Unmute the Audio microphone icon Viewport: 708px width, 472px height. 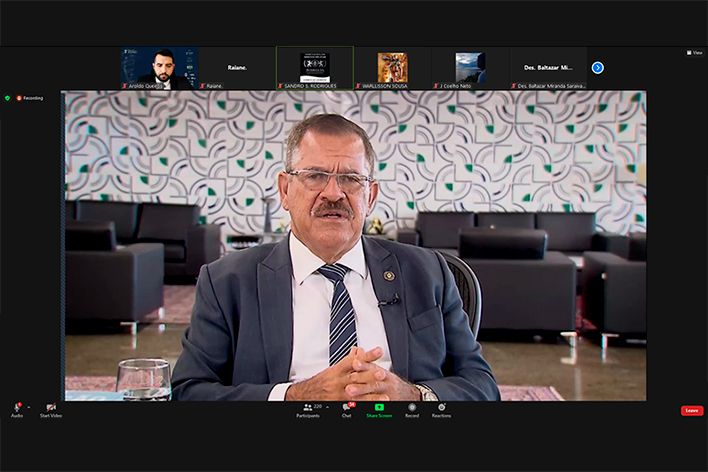point(17,407)
